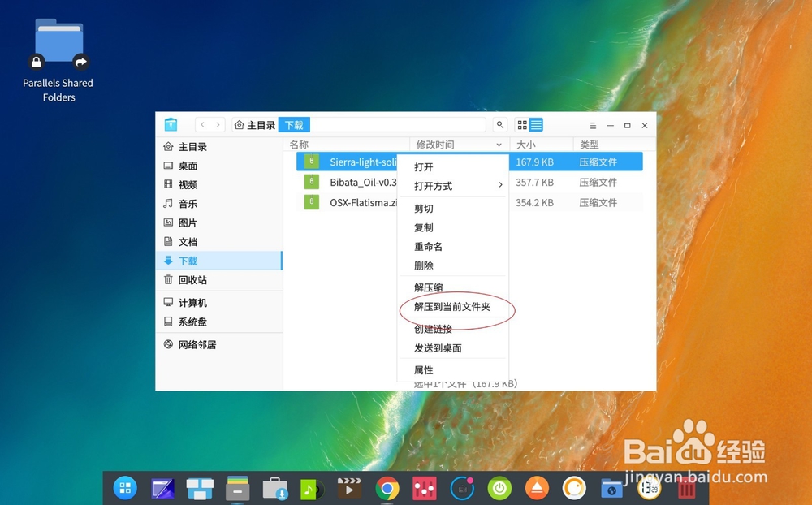Toggle the list view mode

pos(535,125)
